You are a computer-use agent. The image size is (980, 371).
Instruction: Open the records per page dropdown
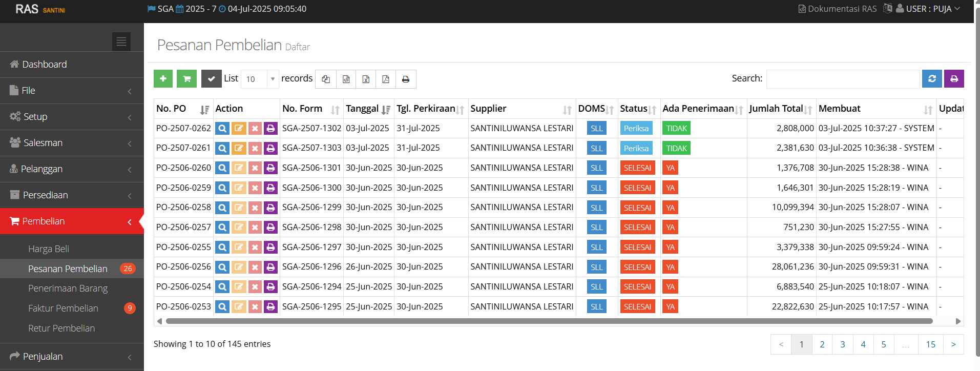pos(260,79)
